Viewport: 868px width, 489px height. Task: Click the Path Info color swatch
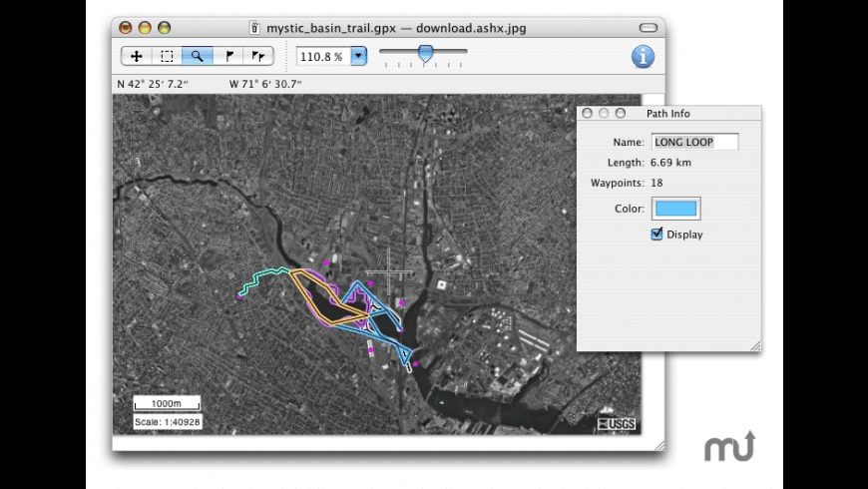[675, 208]
